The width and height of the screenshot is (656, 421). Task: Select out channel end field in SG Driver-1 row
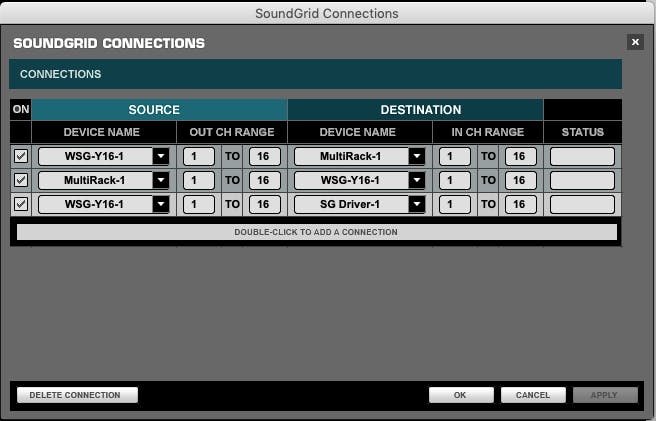[x=265, y=204]
